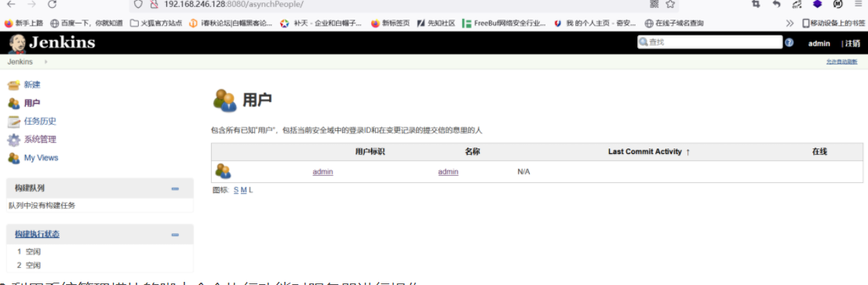Screen dimensions: 868x285
Task: Click the Jenkins header title
Action: coord(62,42)
